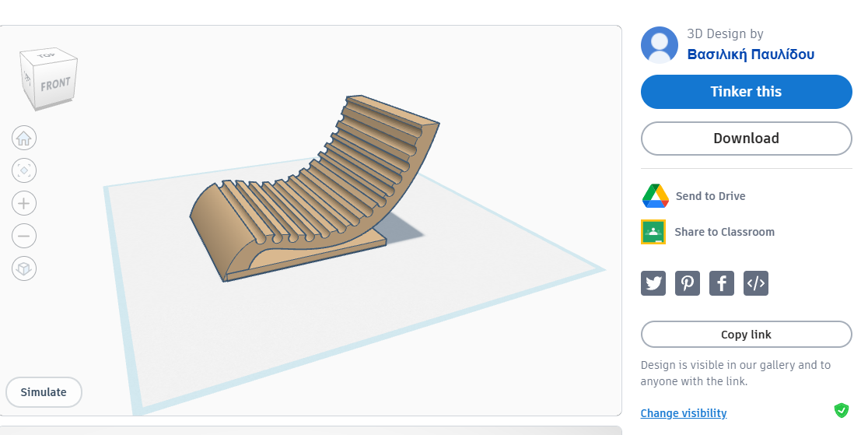
Task: Click the FRONT face of the view cube
Action: pos(55,84)
